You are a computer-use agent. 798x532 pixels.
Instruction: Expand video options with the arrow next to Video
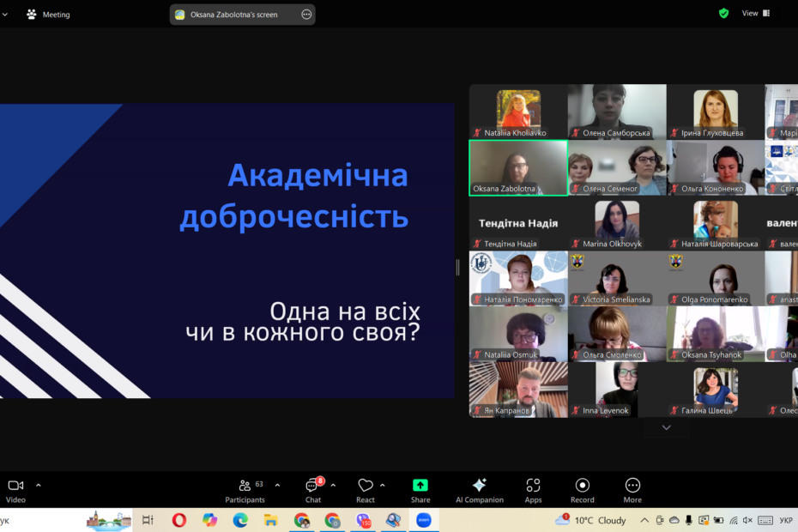38,485
